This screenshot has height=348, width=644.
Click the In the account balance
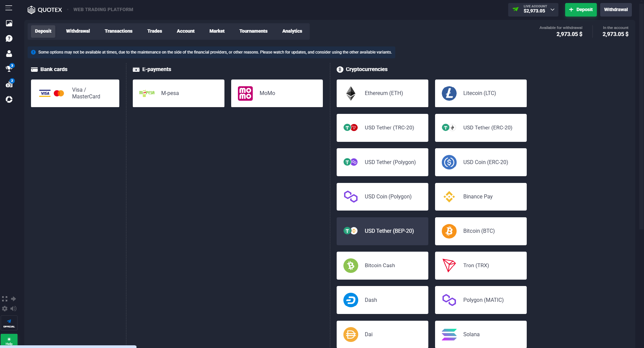615,34
